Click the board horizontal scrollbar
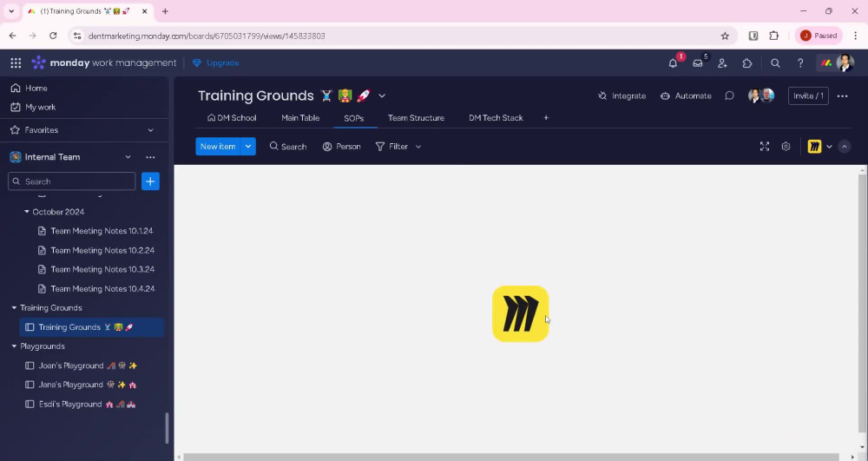 click(512, 458)
